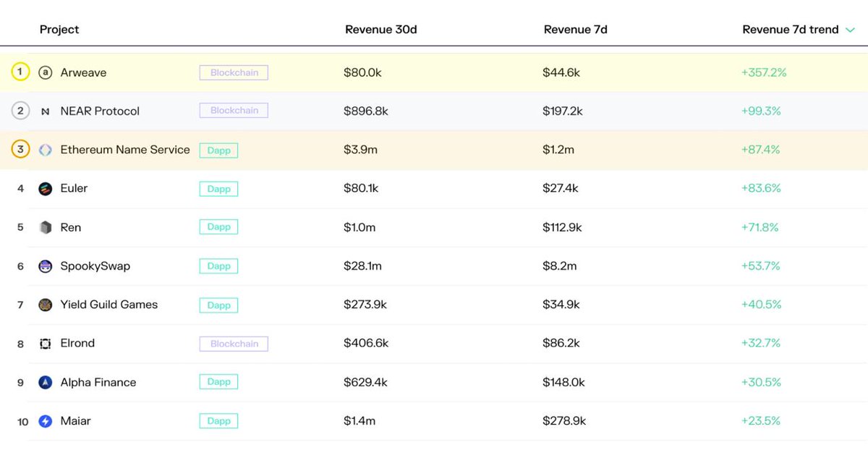Click the Euler project logo icon
This screenshot has width=868, height=458.
point(46,189)
